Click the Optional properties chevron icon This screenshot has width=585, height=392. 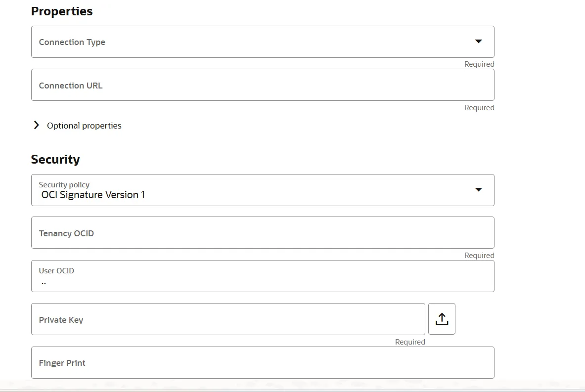click(36, 125)
